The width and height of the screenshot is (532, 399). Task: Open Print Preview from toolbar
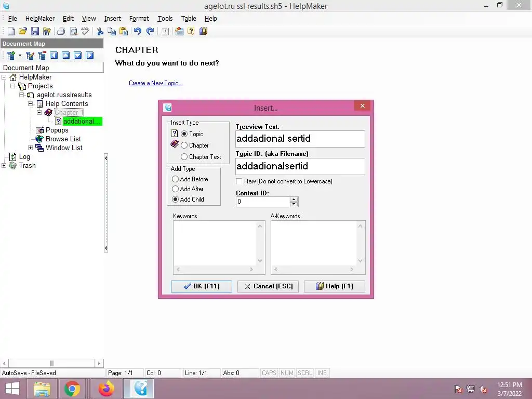73,31
